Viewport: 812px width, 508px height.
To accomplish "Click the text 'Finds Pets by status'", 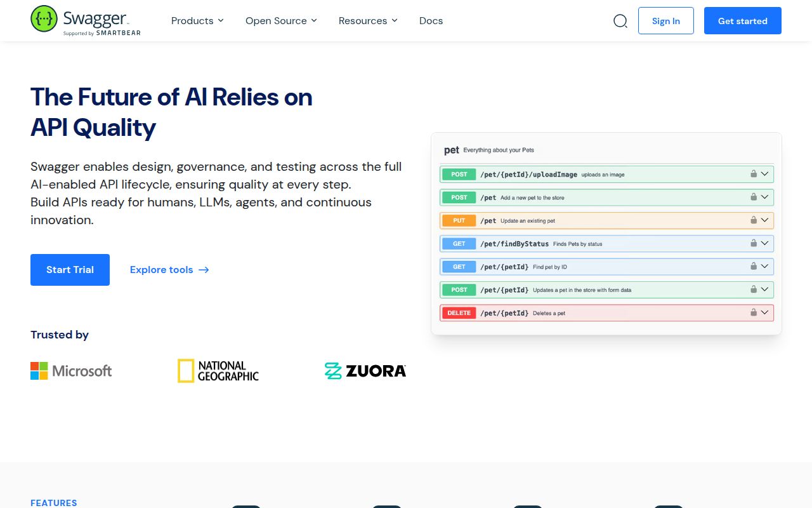I will pos(578,244).
